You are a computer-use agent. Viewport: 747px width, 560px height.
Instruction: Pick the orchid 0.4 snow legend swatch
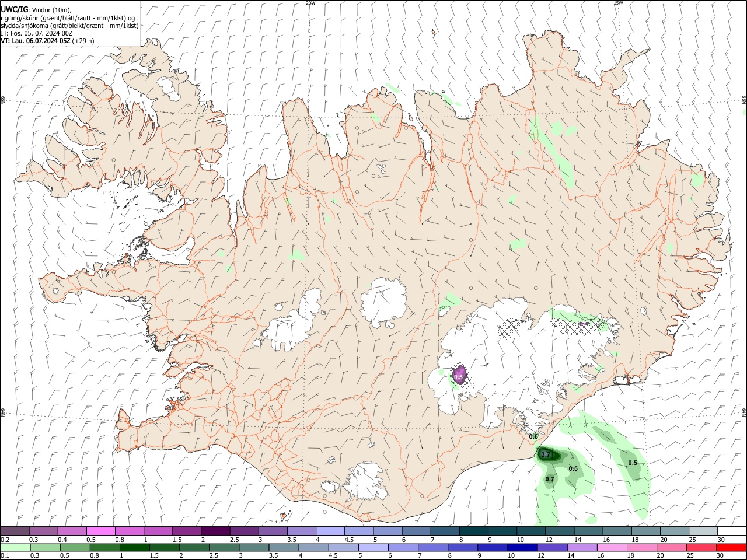[72, 531]
